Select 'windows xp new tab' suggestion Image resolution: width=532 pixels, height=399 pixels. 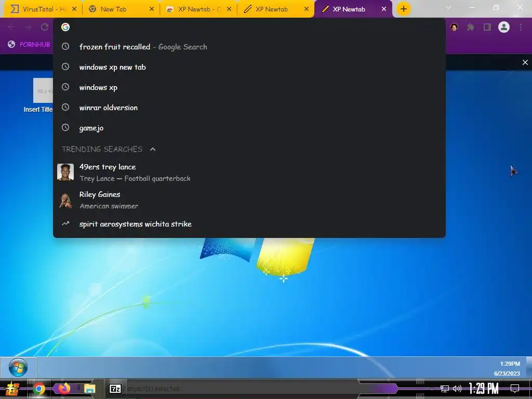(249, 67)
